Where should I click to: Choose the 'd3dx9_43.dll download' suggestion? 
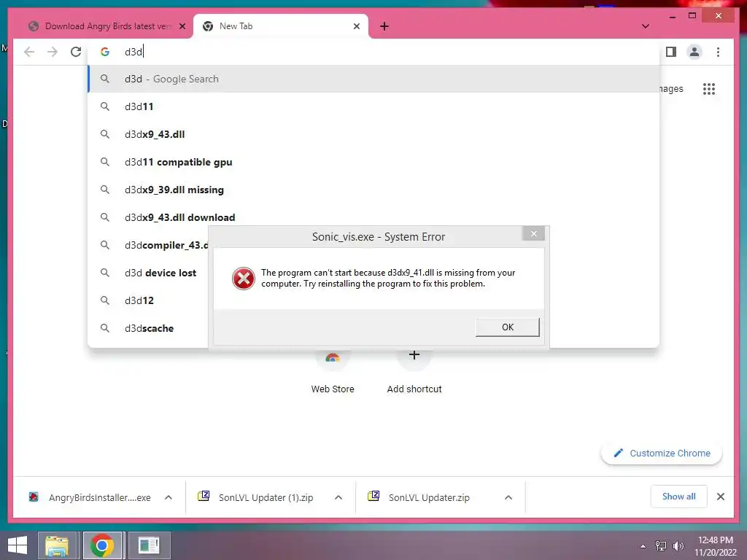coord(374,217)
